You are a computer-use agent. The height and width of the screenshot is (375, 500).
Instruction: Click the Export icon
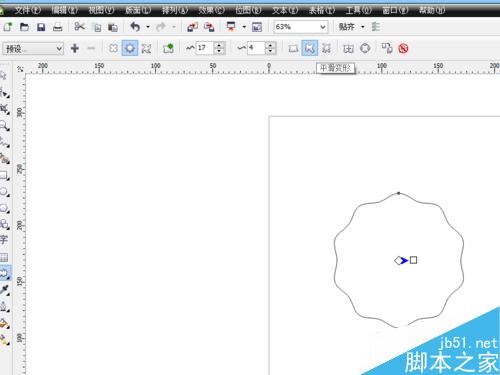coord(209,27)
